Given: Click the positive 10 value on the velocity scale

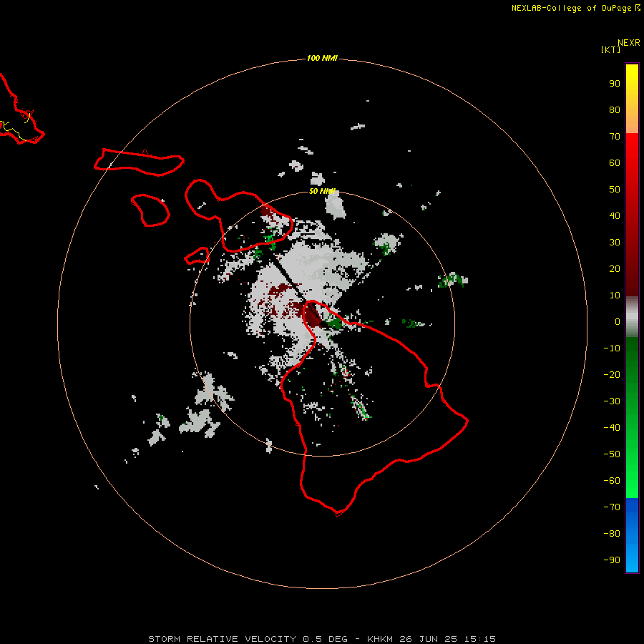Looking at the screenshot, I should point(615,296).
